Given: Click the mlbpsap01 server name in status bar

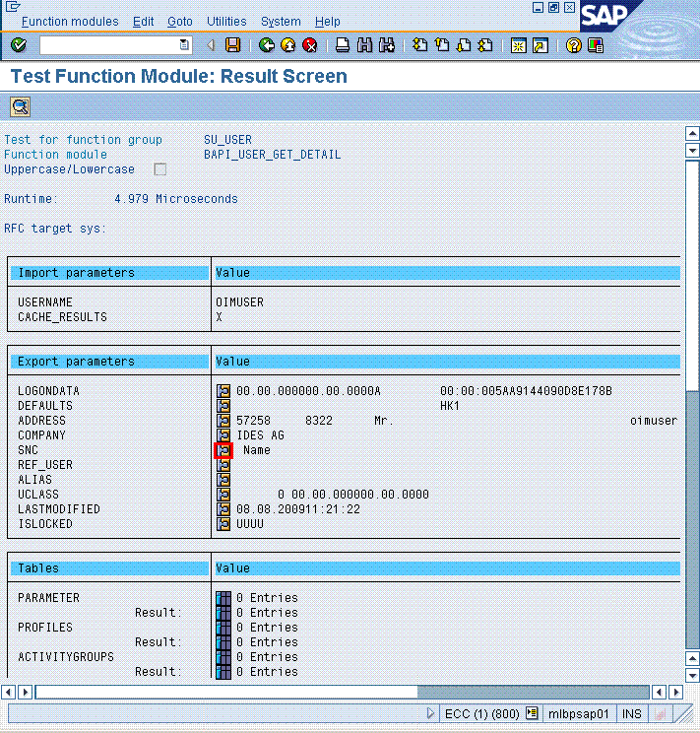Looking at the screenshot, I should click(x=579, y=714).
